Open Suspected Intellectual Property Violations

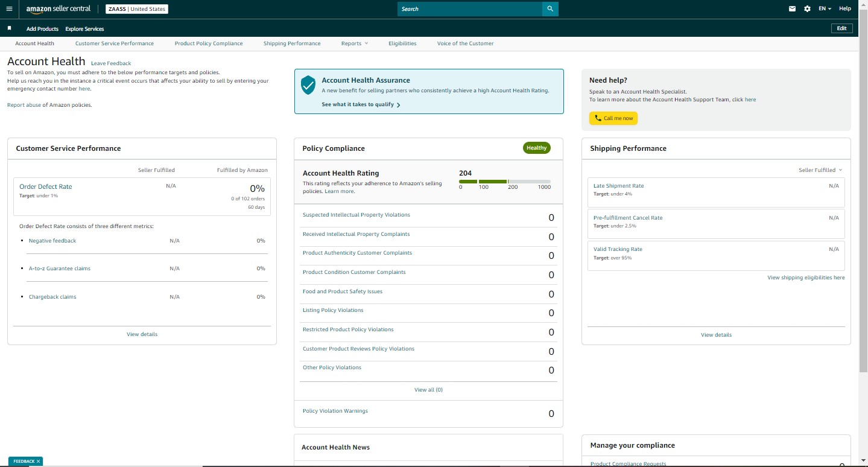pyautogui.click(x=356, y=215)
